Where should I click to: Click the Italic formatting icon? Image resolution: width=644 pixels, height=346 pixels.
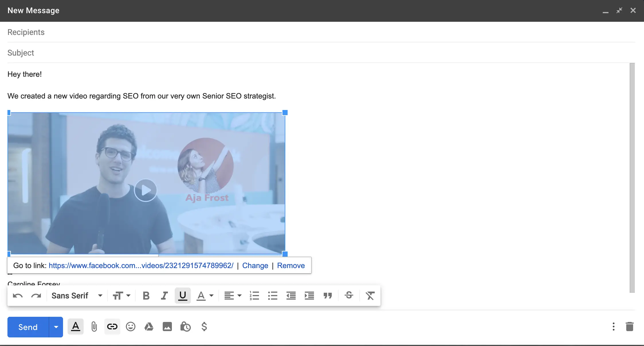click(x=164, y=295)
